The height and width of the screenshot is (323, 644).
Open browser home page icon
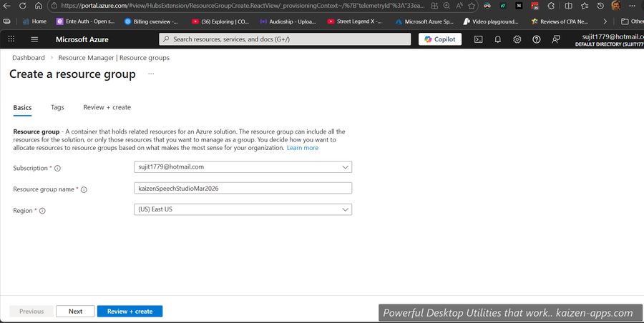coord(38,6)
